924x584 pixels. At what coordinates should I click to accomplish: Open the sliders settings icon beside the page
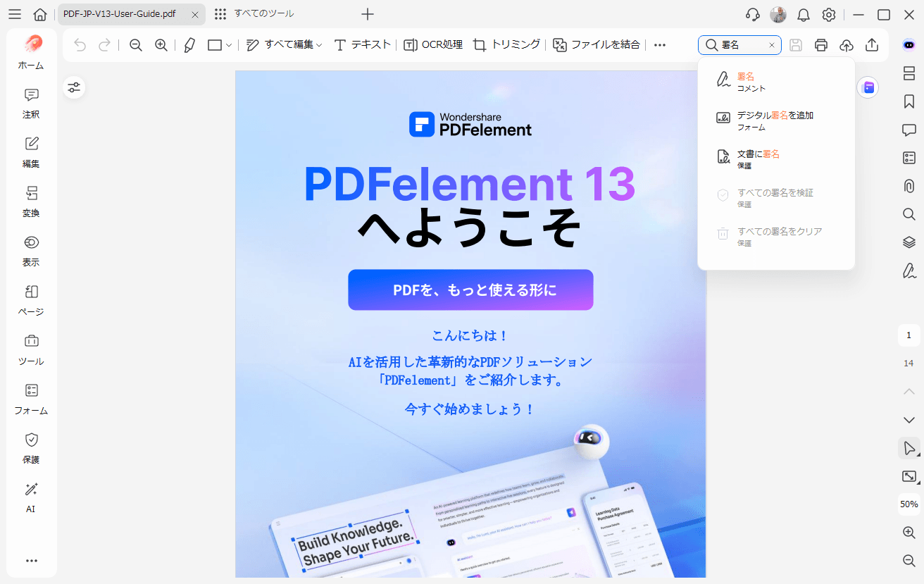tap(74, 87)
